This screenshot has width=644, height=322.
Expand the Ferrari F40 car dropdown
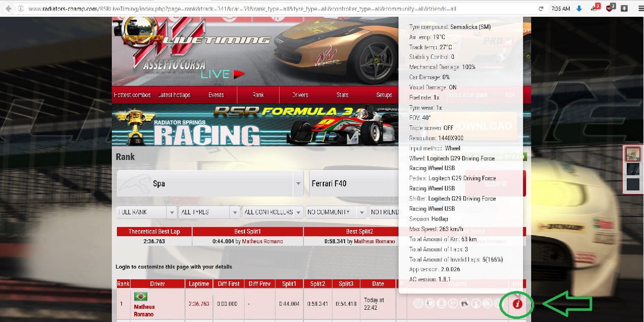tap(353, 183)
